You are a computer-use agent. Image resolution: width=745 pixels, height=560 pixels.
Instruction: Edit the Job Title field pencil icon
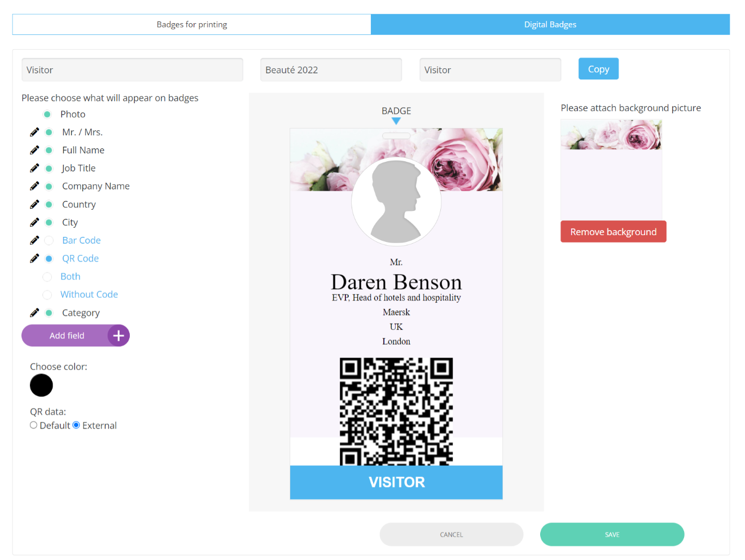pos(34,168)
